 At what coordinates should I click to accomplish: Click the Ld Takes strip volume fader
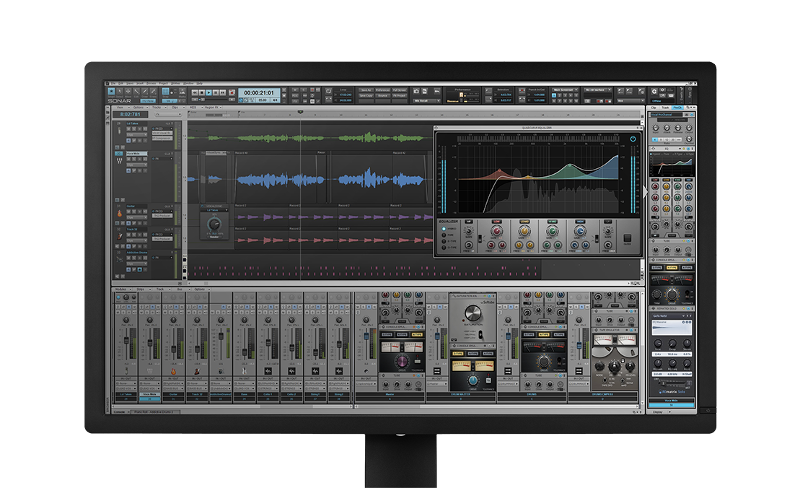click(x=126, y=339)
